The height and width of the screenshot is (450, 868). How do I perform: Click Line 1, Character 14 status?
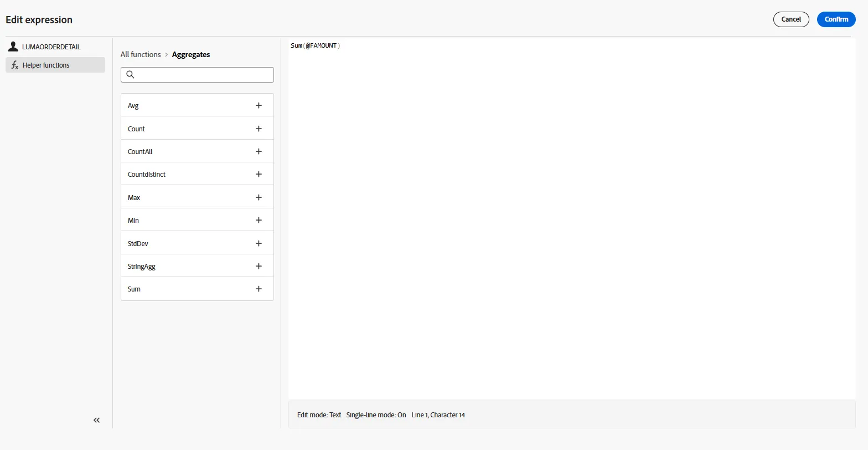pos(438,415)
